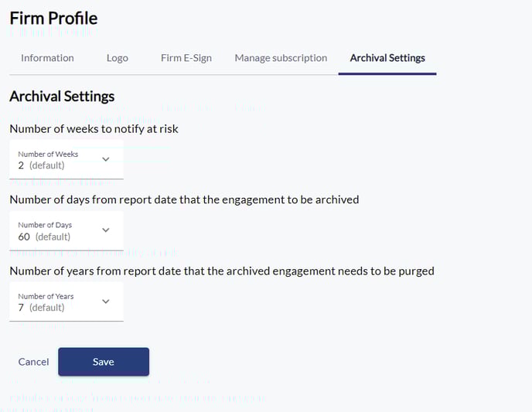Click the chevron arrow on Number of Years
The width and height of the screenshot is (532, 412).
point(106,301)
